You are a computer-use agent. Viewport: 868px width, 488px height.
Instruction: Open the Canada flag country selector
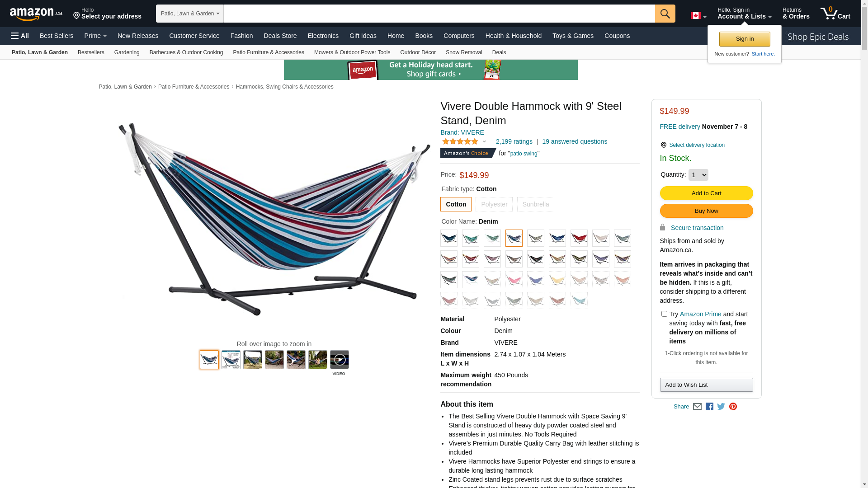[x=698, y=16]
